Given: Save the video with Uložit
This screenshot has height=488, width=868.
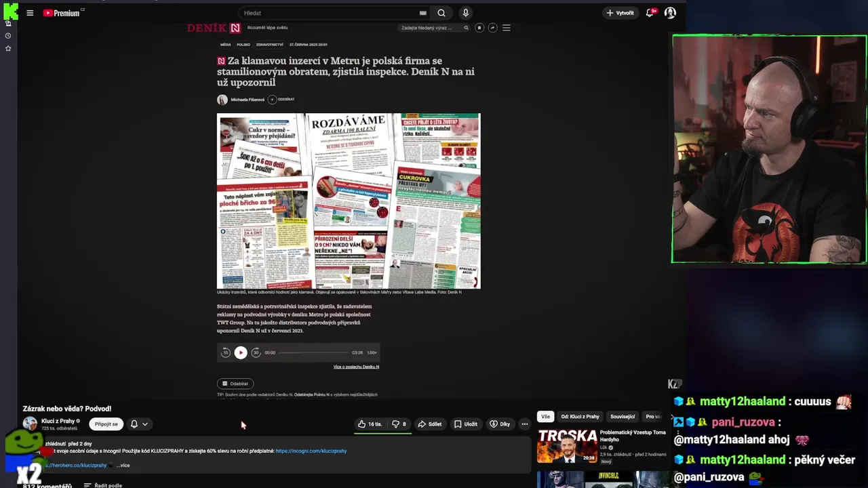Looking at the screenshot, I should click(466, 424).
